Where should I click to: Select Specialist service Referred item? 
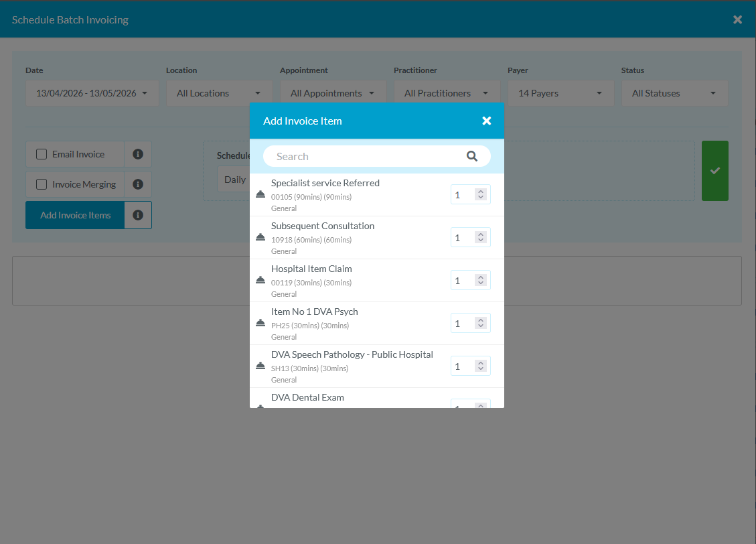[x=376, y=195]
